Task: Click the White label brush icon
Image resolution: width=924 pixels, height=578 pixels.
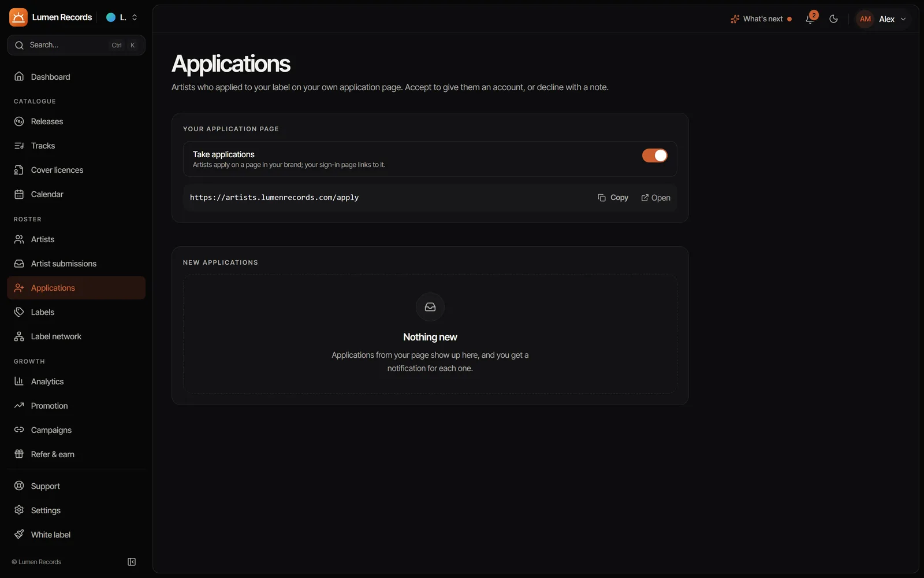Action: (19, 535)
